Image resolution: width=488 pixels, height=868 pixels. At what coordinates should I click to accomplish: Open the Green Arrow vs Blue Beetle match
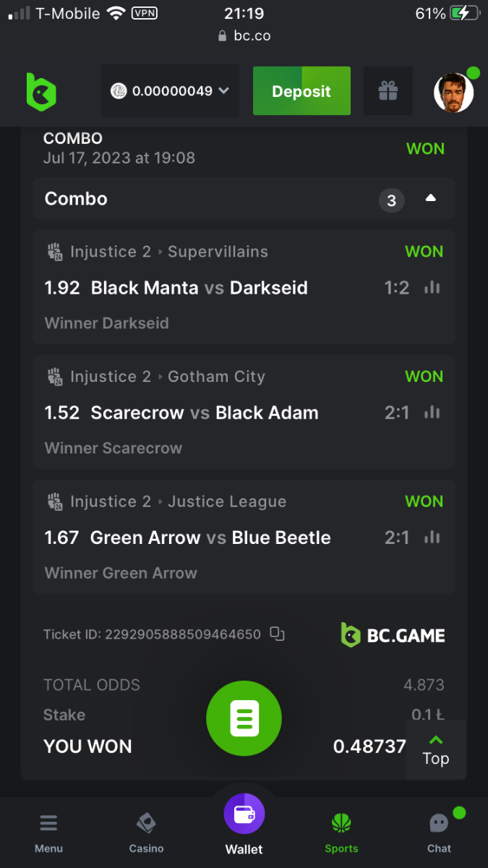pos(210,538)
